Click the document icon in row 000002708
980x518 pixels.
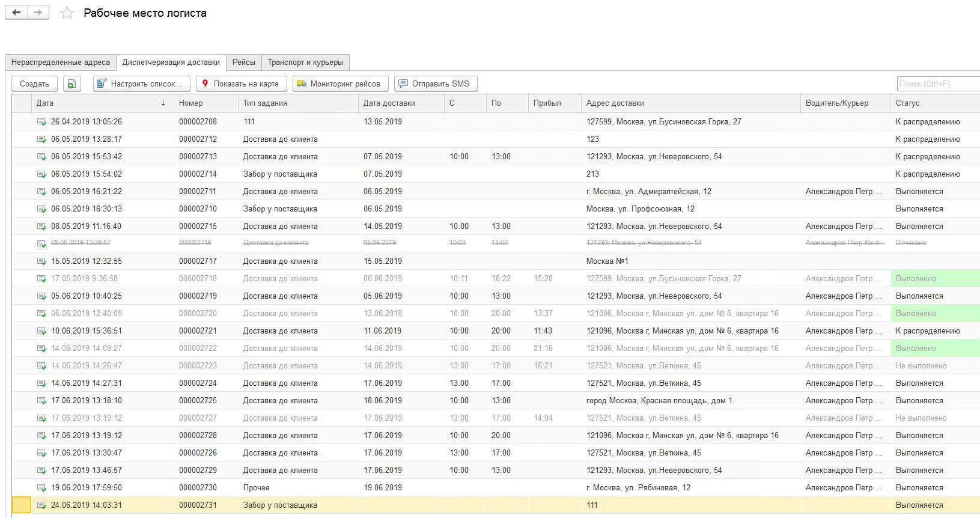[x=41, y=121]
